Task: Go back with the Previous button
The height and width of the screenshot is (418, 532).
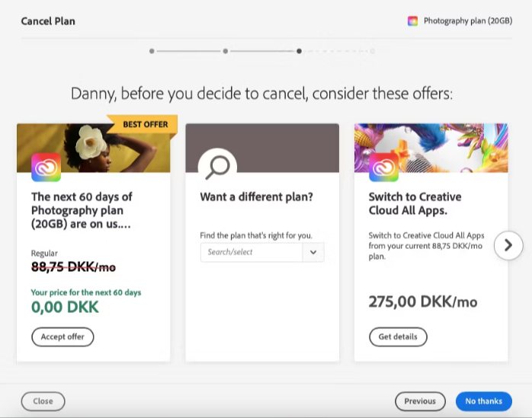Action: [420, 401]
